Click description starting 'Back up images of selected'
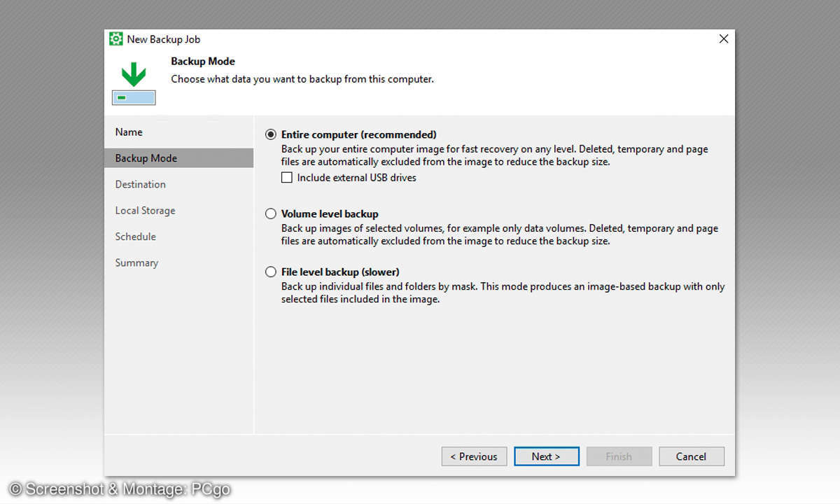 click(500, 234)
